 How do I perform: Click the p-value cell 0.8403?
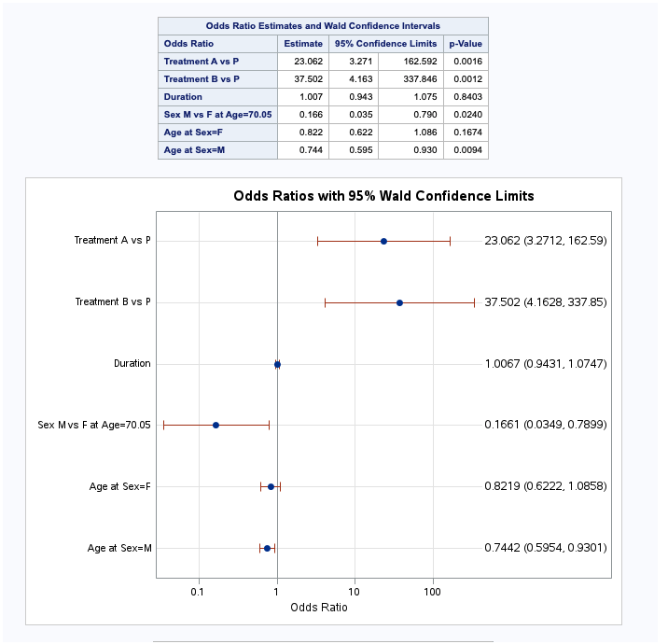pos(465,97)
